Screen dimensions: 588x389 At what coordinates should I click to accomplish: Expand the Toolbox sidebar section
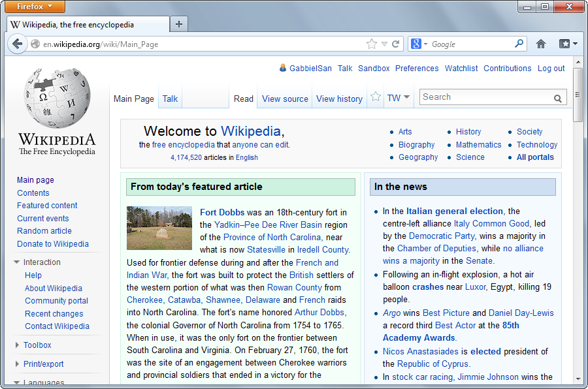click(x=17, y=345)
